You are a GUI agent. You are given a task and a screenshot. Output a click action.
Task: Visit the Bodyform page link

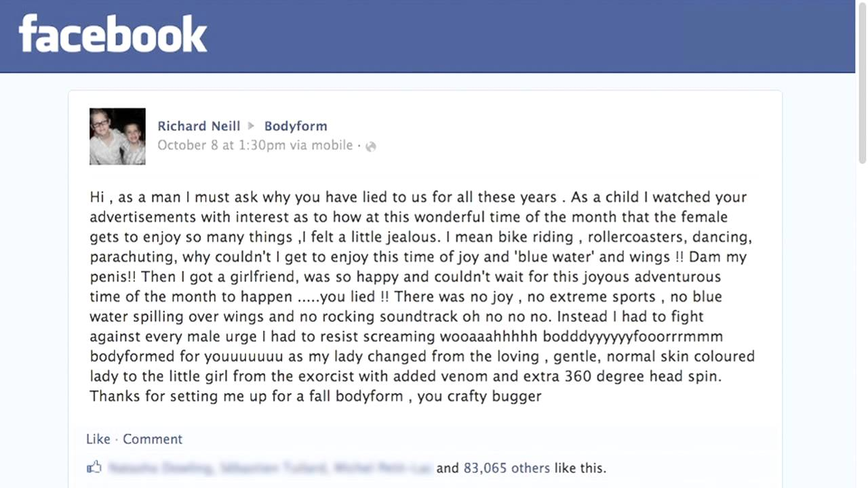coord(296,126)
